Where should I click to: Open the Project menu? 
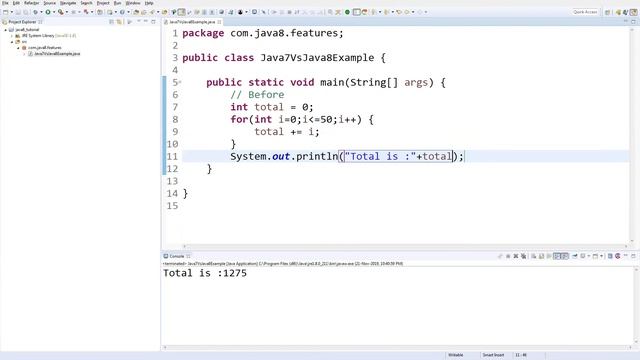tap(103, 3)
